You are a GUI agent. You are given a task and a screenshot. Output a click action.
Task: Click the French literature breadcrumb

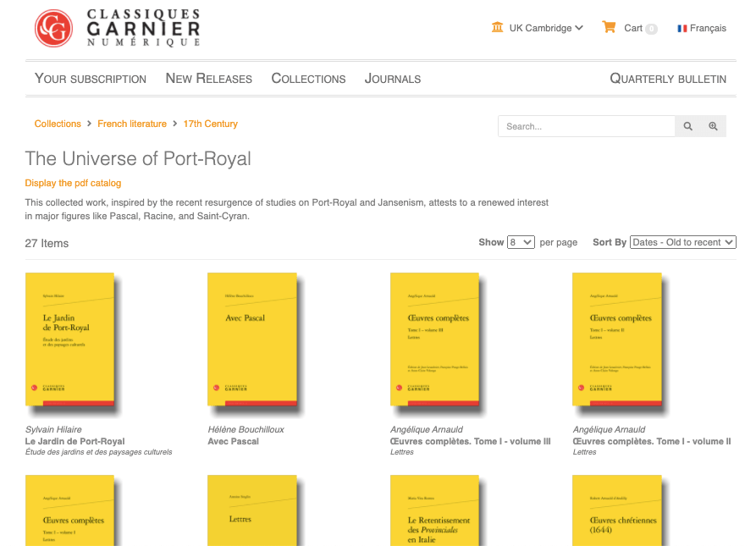pos(132,124)
